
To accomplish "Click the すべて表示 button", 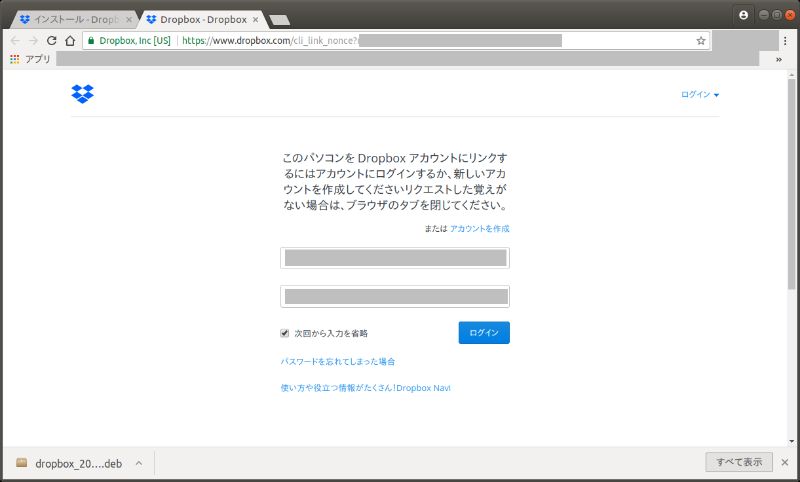I will click(x=739, y=462).
